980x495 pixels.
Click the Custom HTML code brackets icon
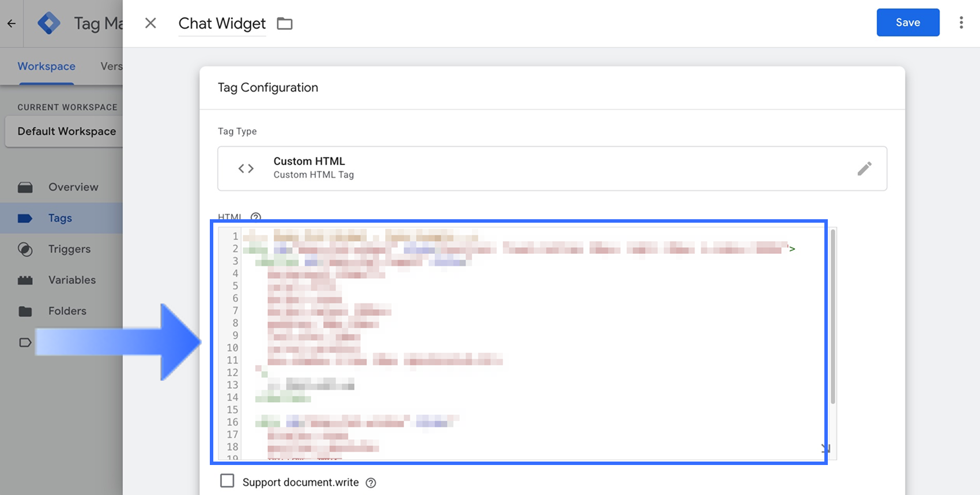pyautogui.click(x=246, y=168)
